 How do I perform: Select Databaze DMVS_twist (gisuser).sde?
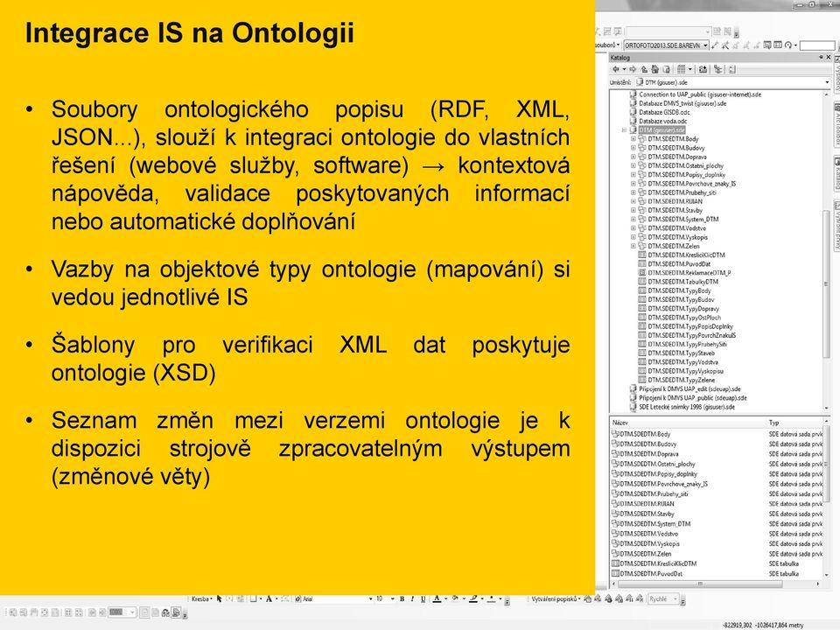[682, 103]
